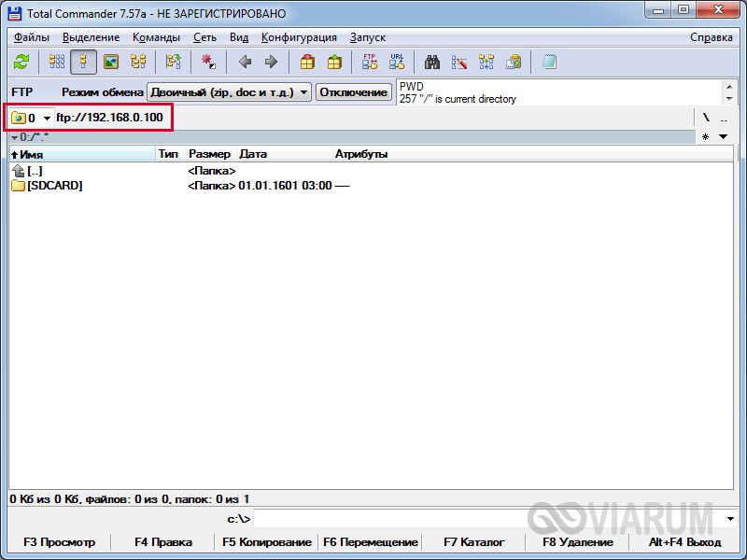Open the Конфигурация menu
The height and width of the screenshot is (560, 747).
(x=299, y=37)
